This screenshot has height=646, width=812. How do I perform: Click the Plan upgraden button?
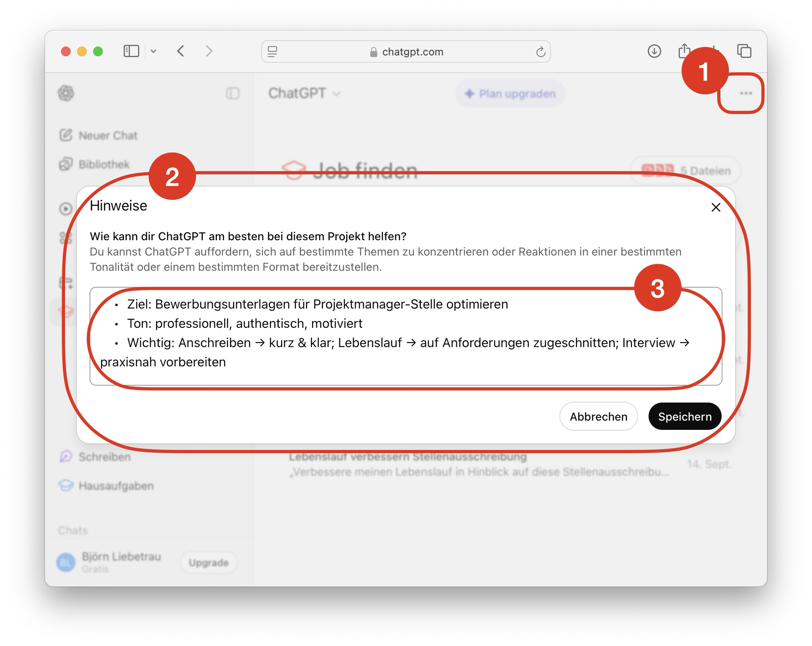(510, 94)
